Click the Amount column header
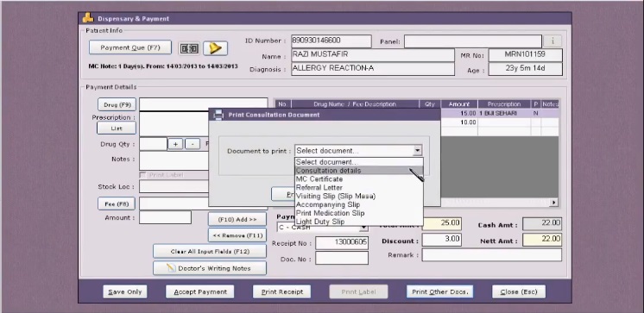Viewport: 644px width, 313px height. 459,104
